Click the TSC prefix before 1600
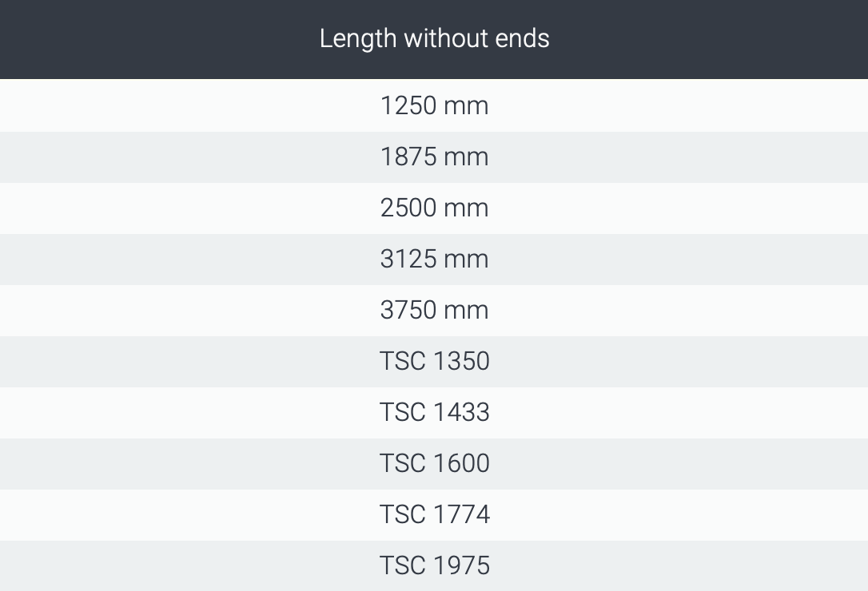The height and width of the screenshot is (591, 868). pyautogui.click(x=402, y=463)
